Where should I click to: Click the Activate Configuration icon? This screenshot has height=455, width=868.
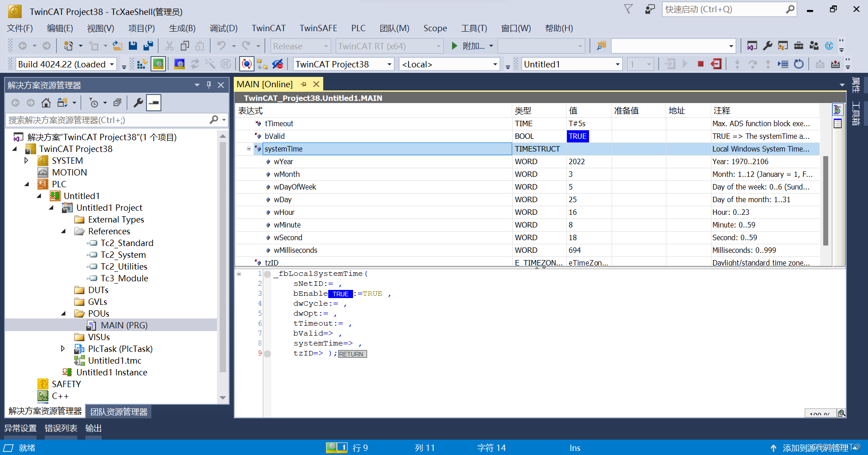pos(142,64)
